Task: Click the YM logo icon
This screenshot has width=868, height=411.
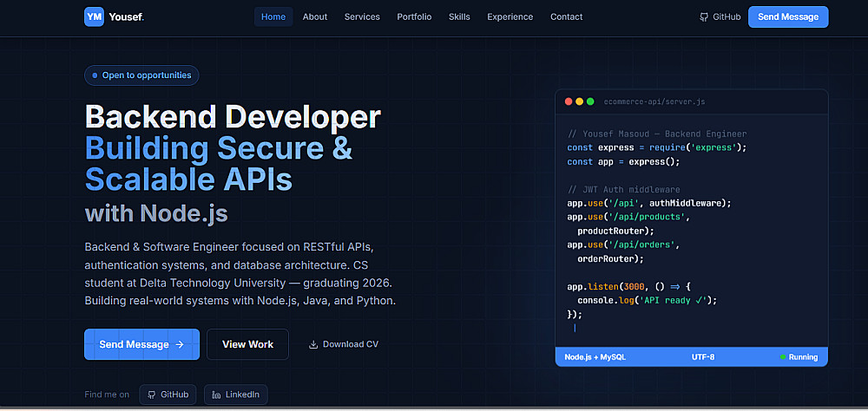Action: 94,16
